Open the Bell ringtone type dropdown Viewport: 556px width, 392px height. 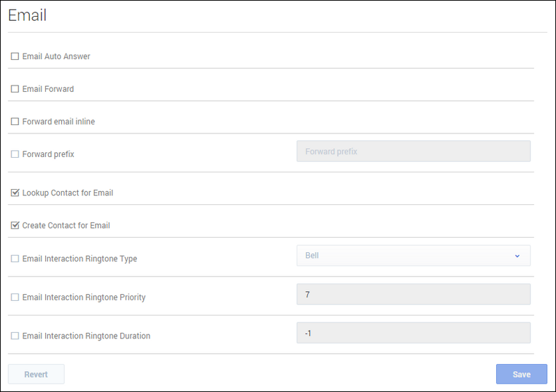click(413, 256)
